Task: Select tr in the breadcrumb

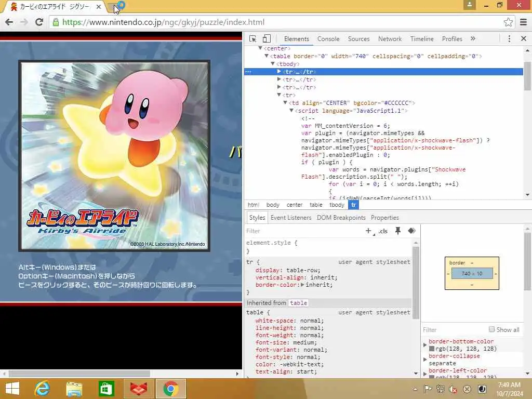Action: click(353, 205)
